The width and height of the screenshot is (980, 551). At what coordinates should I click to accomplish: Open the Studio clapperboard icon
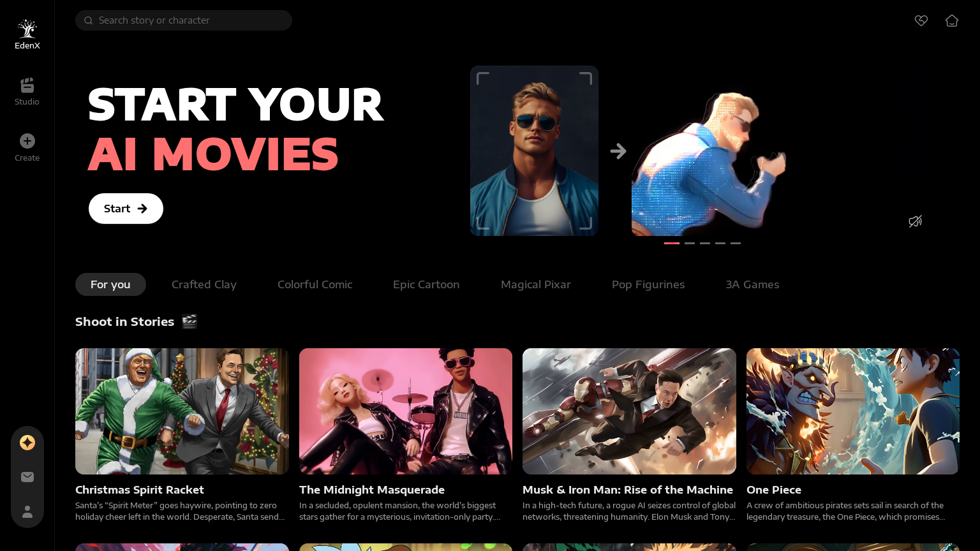coord(27,85)
